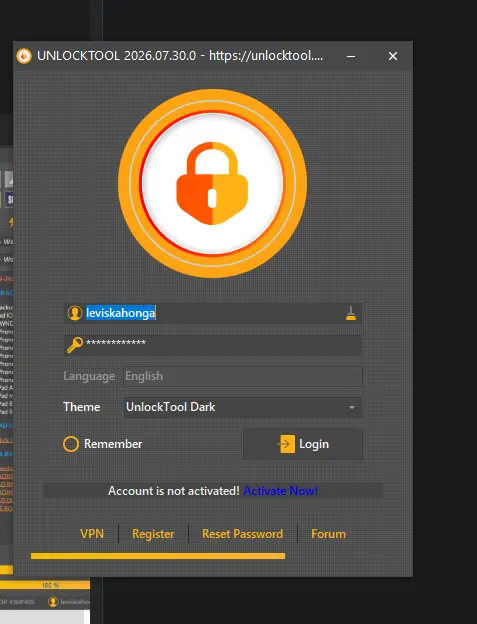Viewport: 477px width, 624px height.
Task: Minimize the UnlockTool login window
Action: [x=351, y=56]
